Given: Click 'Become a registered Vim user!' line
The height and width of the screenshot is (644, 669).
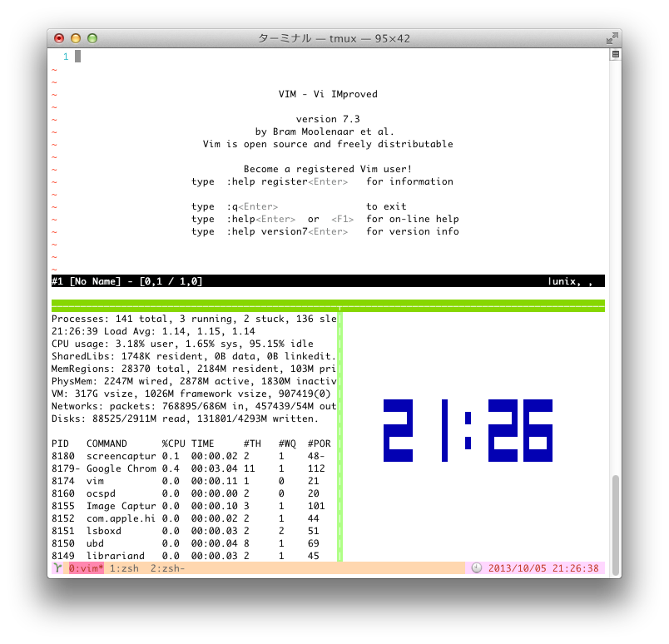Looking at the screenshot, I should 328,169.
